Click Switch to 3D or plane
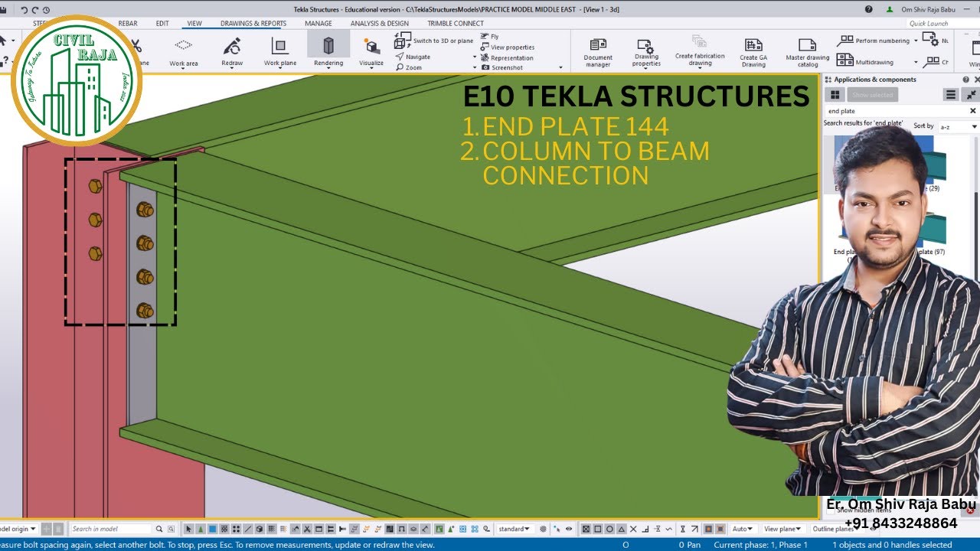 [434, 41]
